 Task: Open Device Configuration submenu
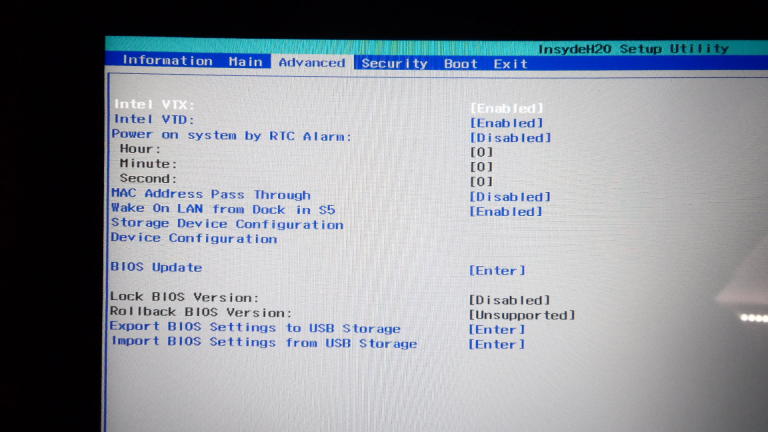pos(194,239)
